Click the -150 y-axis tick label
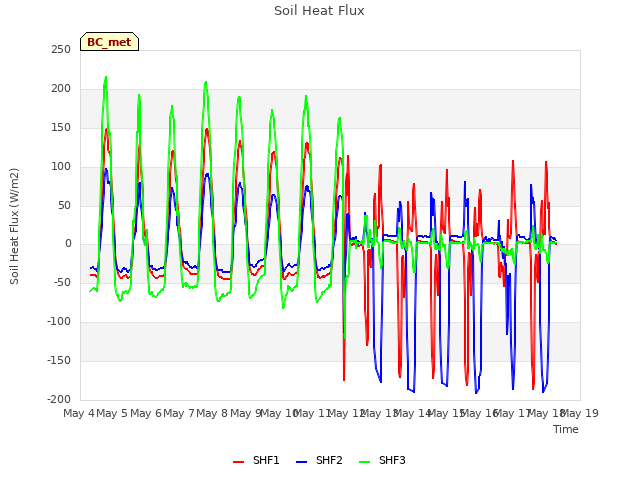Image resolution: width=640 pixels, height=480 pixels. tap(59, 360)
